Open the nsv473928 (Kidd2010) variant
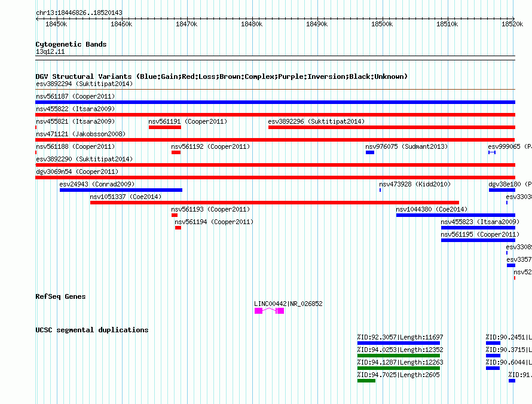 pyautogui.click(x=415, y=184)
